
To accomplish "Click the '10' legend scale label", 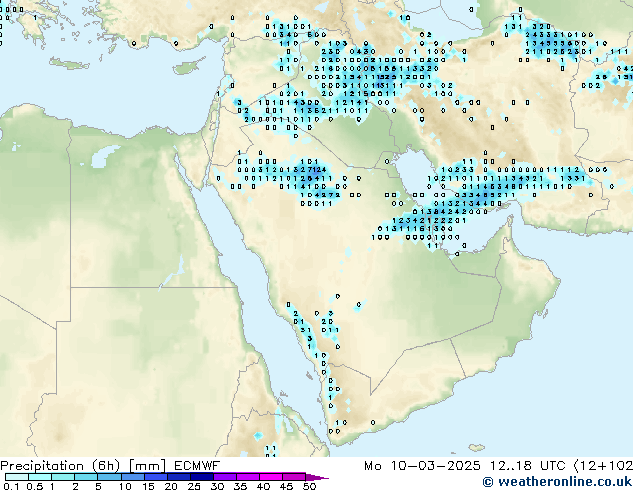I will pyautogui.click(x=125, y=486).
